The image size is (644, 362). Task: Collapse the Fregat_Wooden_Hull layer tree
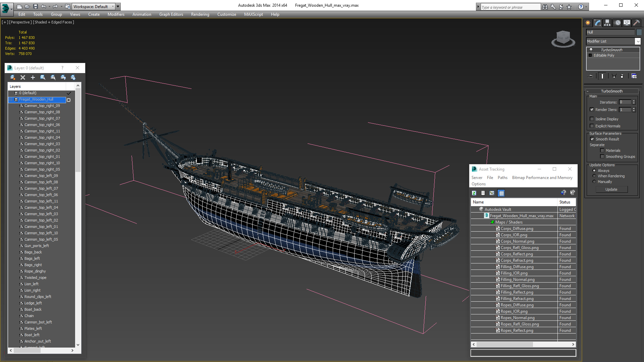[11, 100]
